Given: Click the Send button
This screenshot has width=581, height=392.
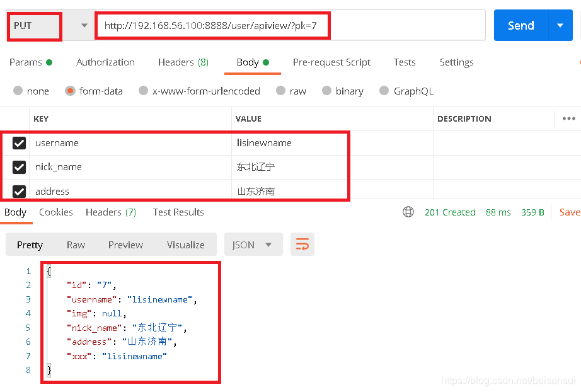Looking at the screenshot, I should pyautogui.click(x=521, y=26).
